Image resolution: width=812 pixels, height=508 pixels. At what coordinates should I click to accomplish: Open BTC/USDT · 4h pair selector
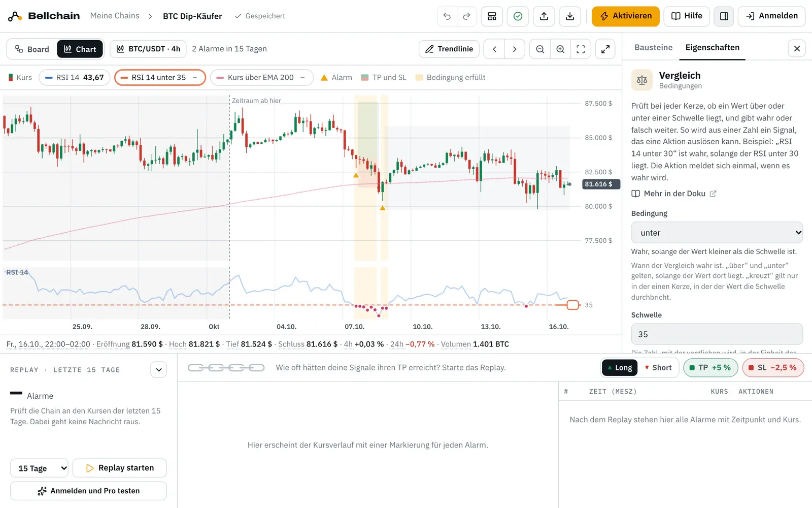point(148,49)
